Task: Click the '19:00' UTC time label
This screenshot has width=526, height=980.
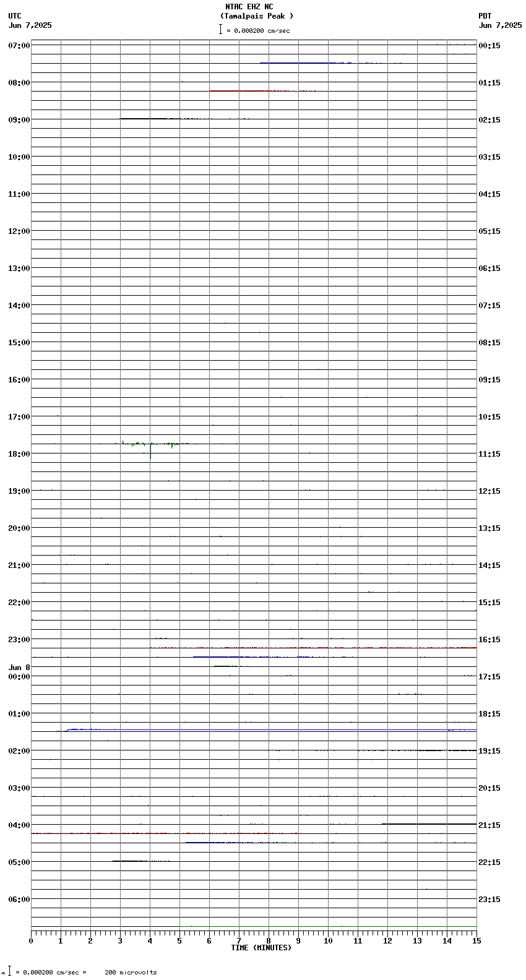Action: coord(19,491)
